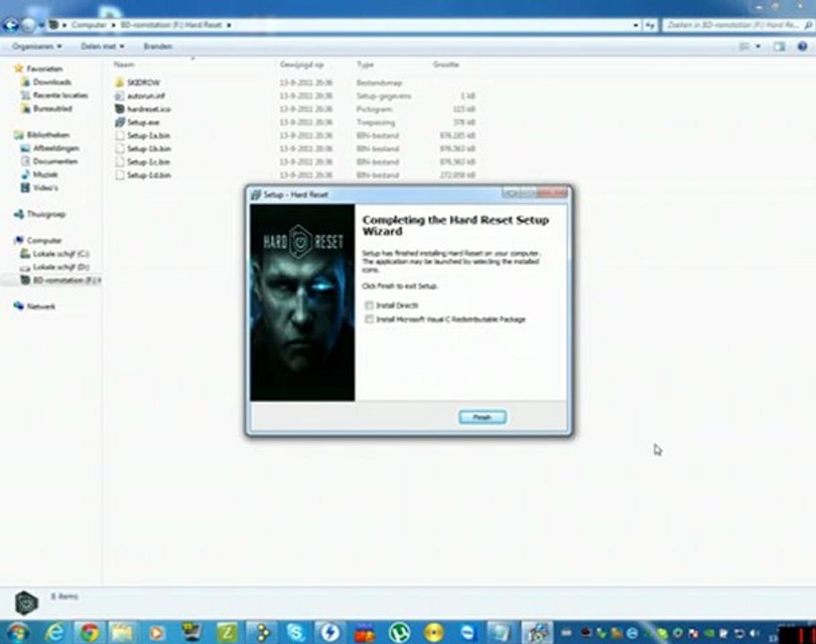Go back with the Explorer back arrow

(x=11, y=24)
